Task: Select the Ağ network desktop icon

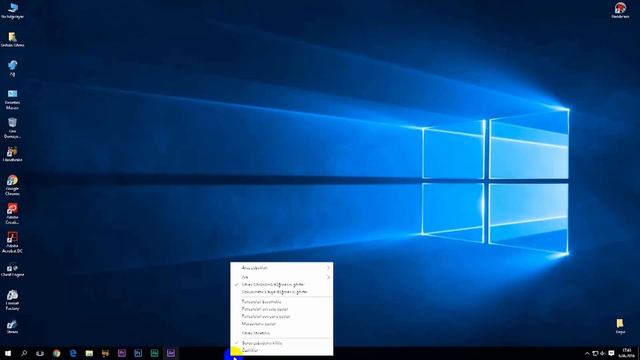Action: (x=12, y=68)
